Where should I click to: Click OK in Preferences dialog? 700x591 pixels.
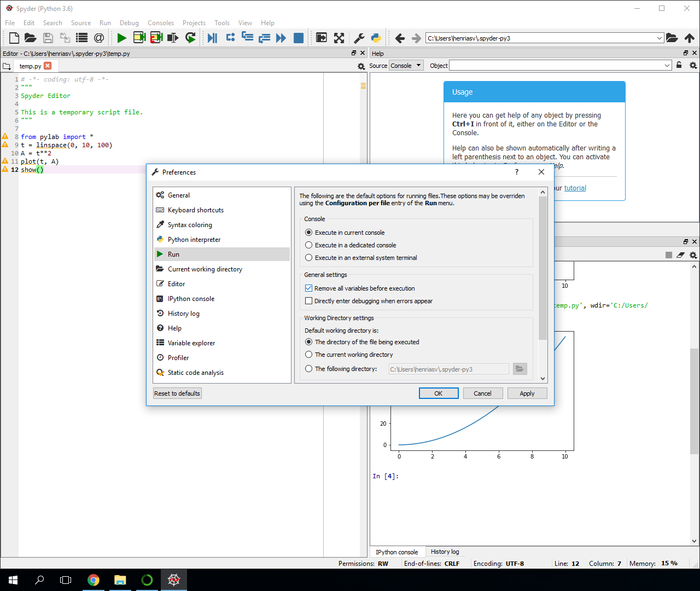439,393
